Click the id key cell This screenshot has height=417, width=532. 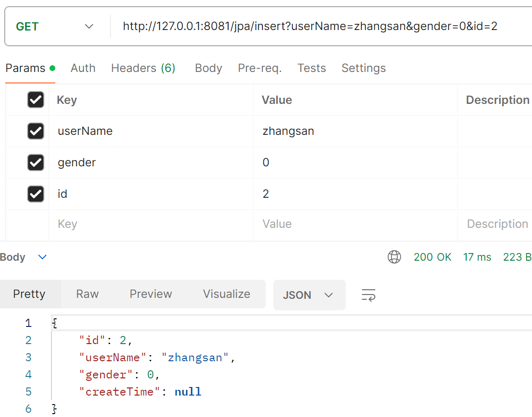(151, 194)
